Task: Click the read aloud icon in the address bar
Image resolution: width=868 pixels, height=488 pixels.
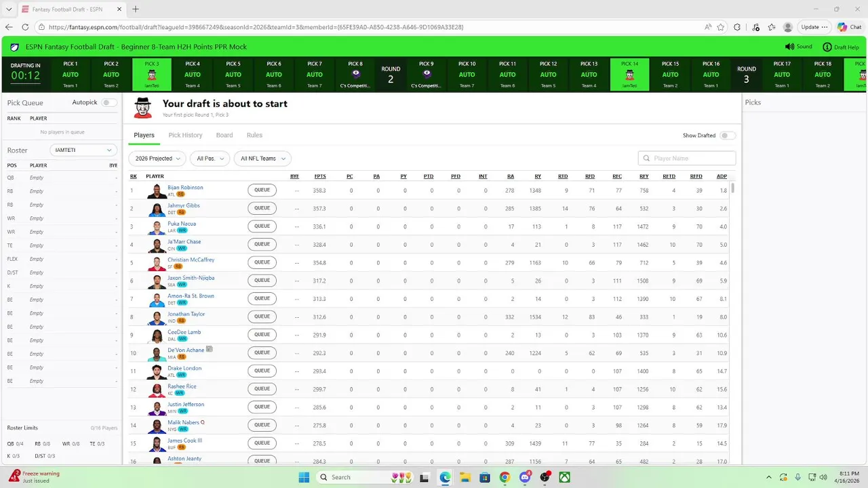Action: [707, 27]
